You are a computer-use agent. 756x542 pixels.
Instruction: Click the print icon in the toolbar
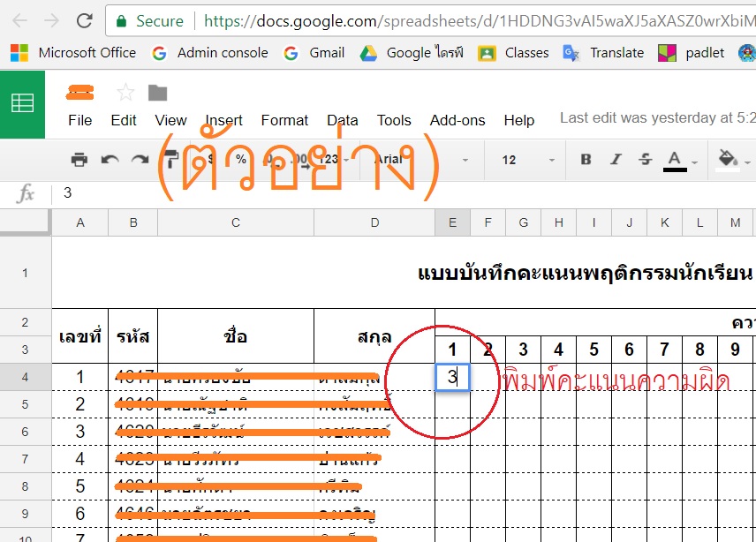(x=79, y=160)
